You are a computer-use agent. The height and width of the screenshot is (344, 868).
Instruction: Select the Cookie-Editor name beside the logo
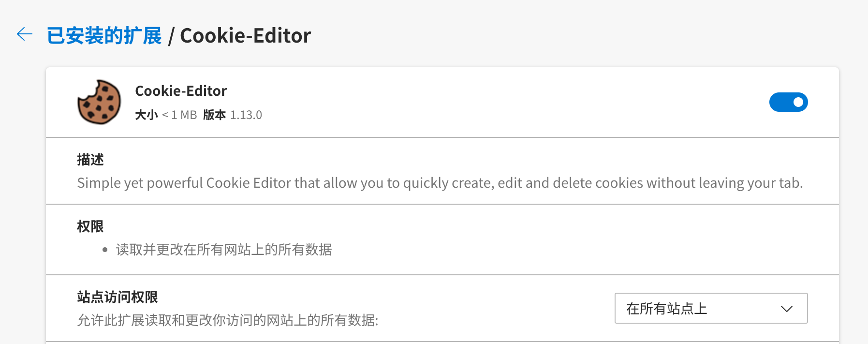point(181,90)
